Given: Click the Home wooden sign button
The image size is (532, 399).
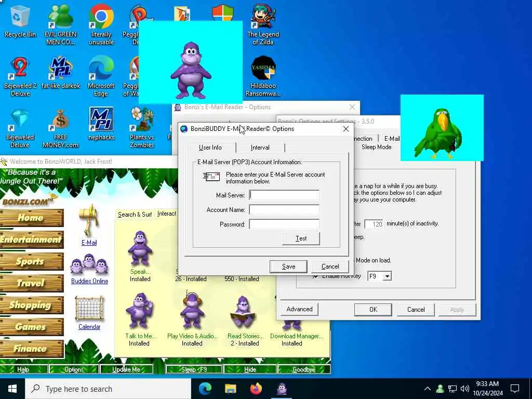Looking at the screenshot, I should (32, 218).
